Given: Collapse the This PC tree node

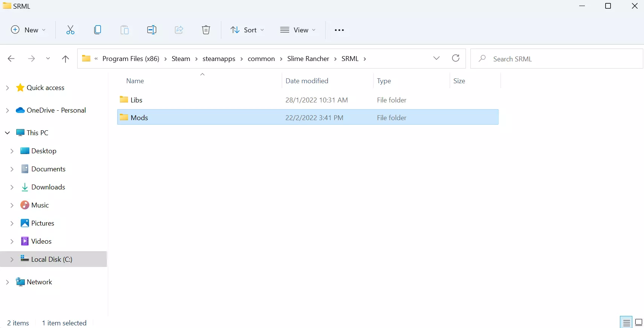Looking at the screenshot, I should (8, 133).
